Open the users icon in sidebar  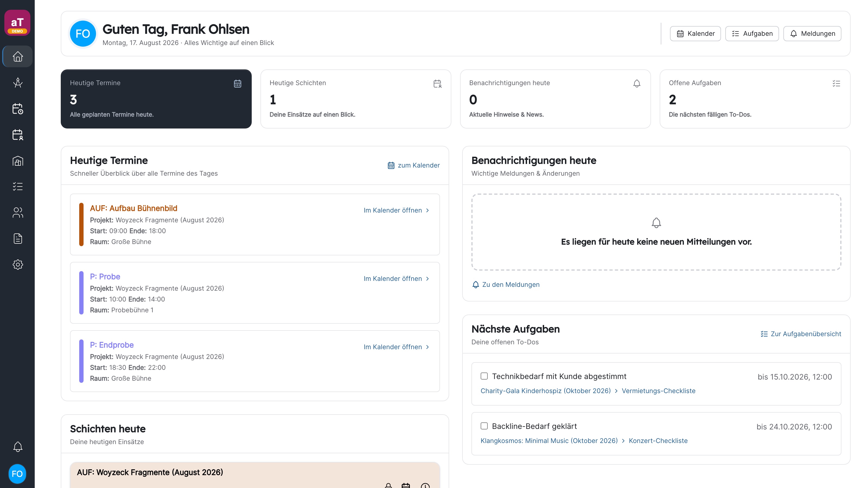point(18,213)
